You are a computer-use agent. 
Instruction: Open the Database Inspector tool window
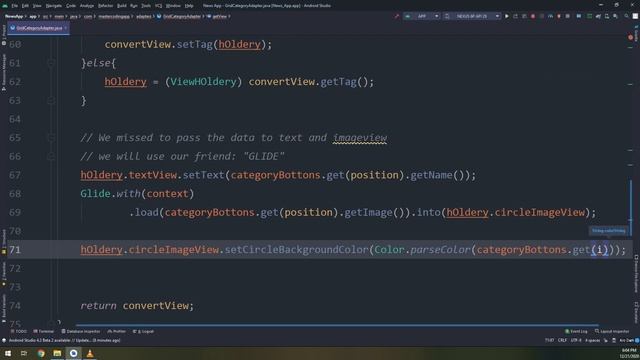[x=80, y=331]
